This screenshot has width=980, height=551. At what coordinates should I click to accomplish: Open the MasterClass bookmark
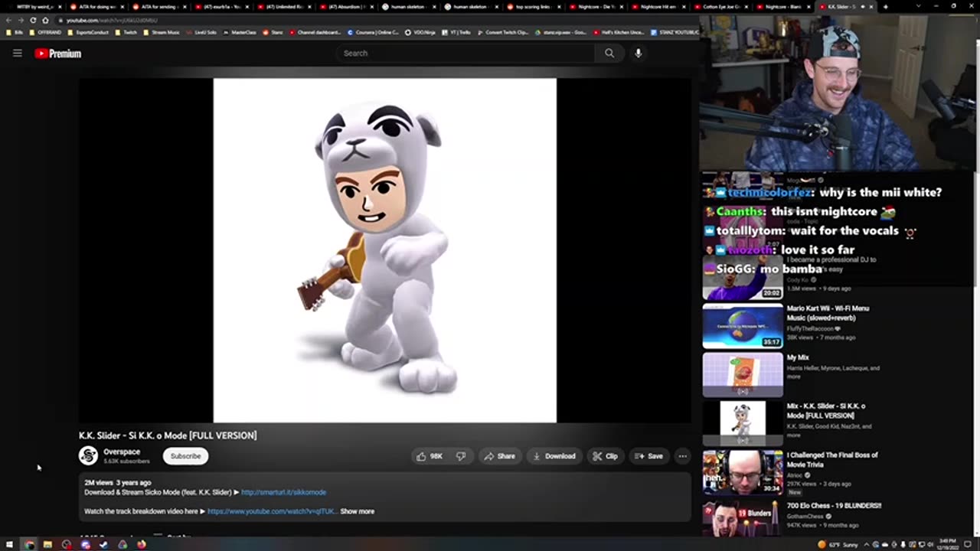click(x=240, y=32)
